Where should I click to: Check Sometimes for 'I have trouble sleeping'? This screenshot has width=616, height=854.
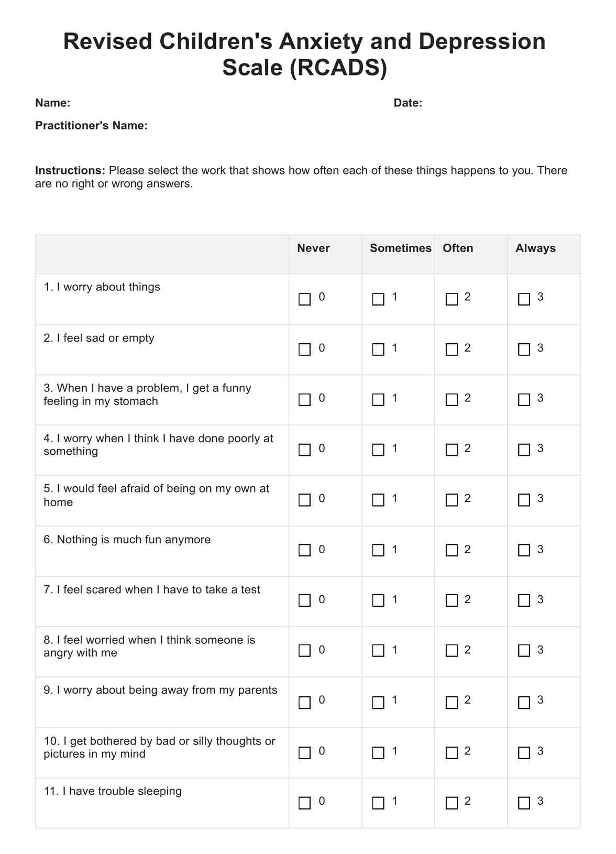[x=378, y=803]
